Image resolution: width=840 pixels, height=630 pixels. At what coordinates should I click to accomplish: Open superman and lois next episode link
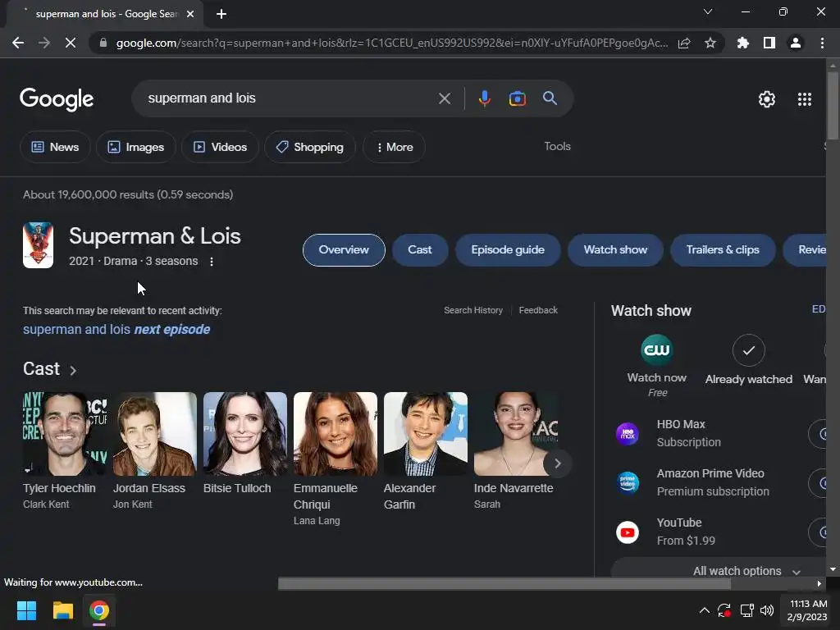point(116,330)
